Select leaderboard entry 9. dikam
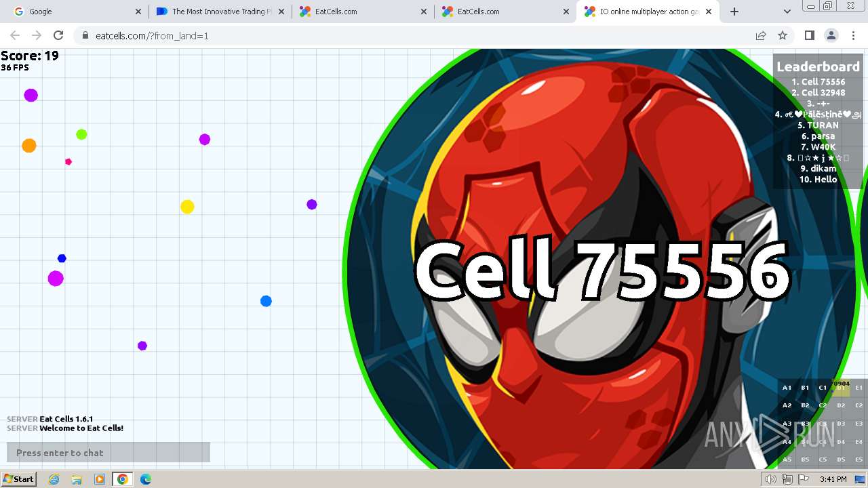The height and width of the screenshot is (488, 868). pos(818,169)
